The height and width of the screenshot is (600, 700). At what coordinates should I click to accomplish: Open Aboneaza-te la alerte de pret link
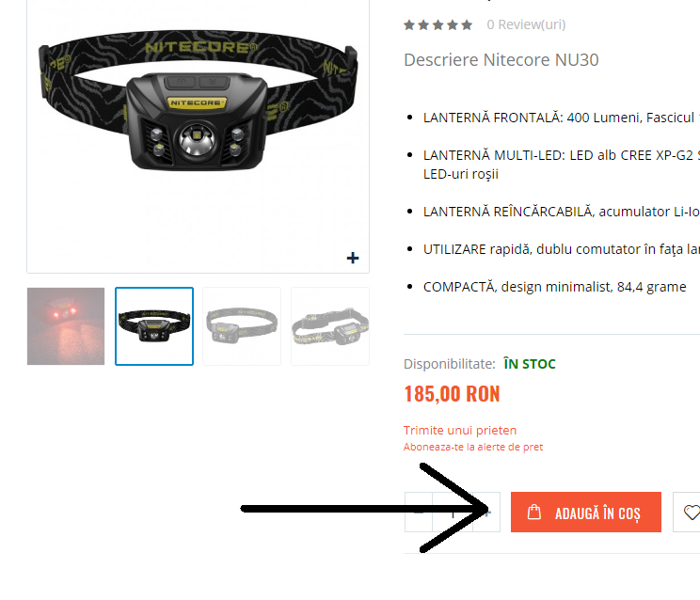click(473, 447)
